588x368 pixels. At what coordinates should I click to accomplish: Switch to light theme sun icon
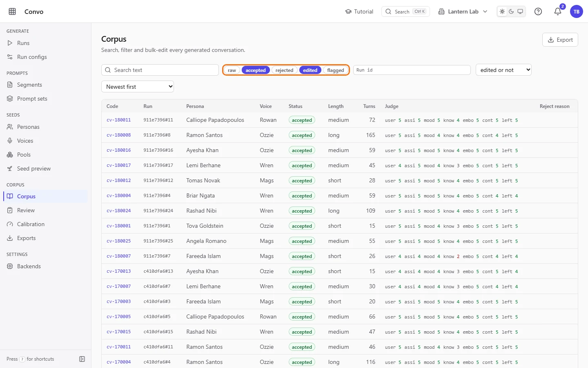502,11
